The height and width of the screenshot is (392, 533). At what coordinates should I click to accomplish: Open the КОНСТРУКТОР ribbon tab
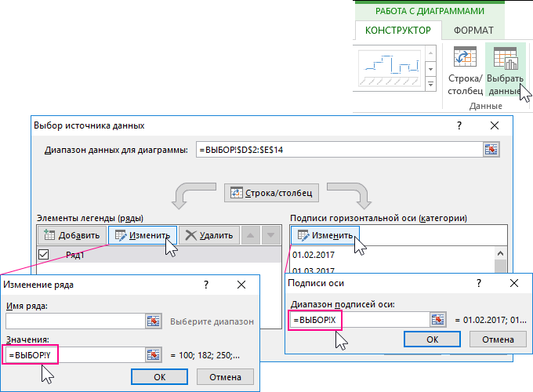398,30
